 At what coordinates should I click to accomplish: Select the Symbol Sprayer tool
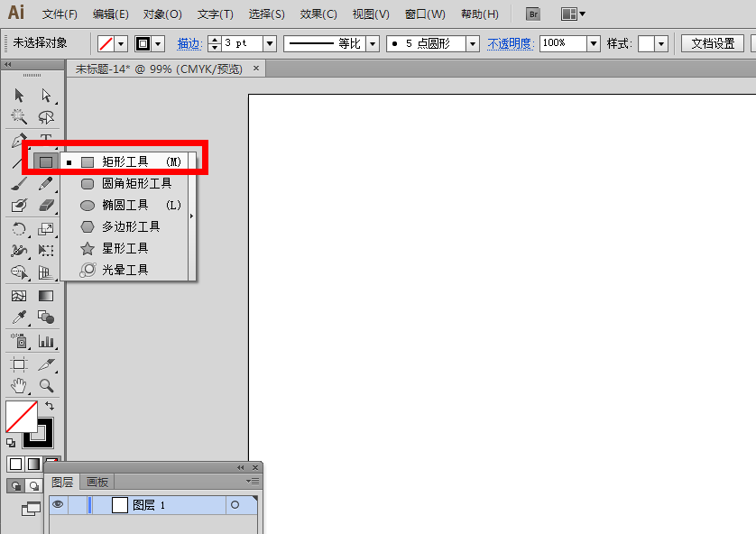[x=19, y=341]
